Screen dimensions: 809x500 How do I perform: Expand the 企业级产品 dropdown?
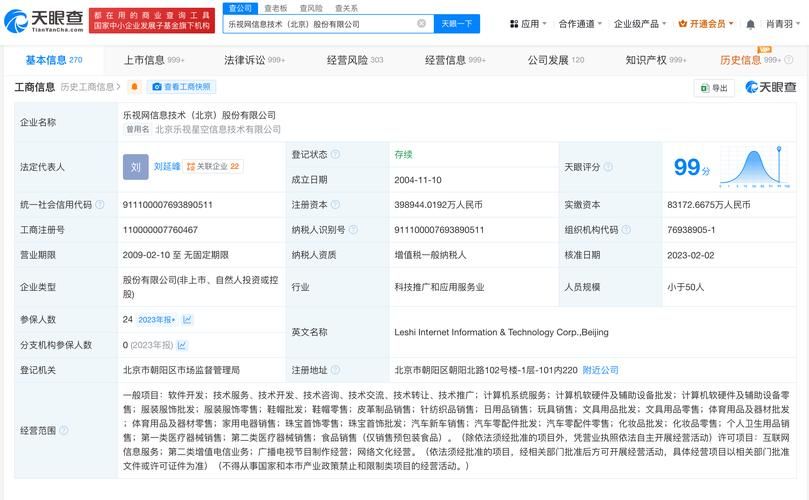pos(640,24)
